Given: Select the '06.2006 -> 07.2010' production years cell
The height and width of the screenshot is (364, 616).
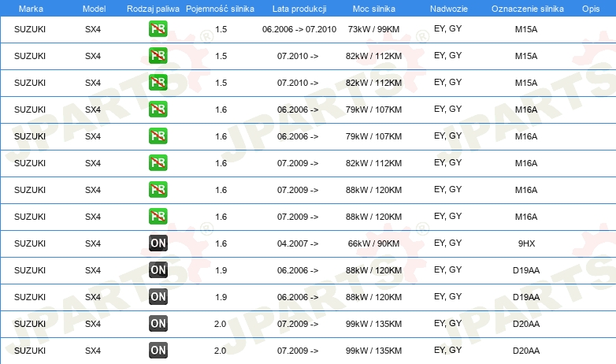Looking at the screenshot, I should [x=299, y=29].
